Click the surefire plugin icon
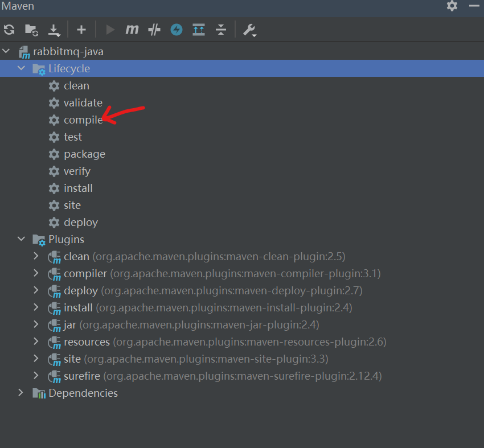 (54, 377)
